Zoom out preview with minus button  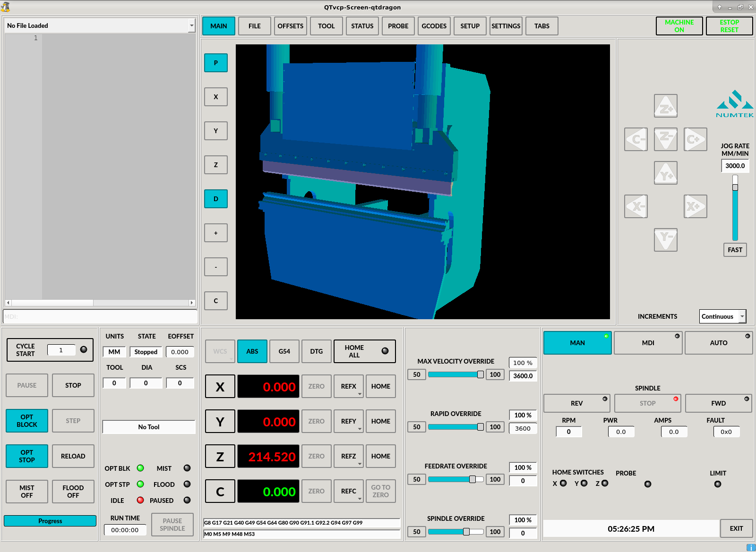coord(216,267)
